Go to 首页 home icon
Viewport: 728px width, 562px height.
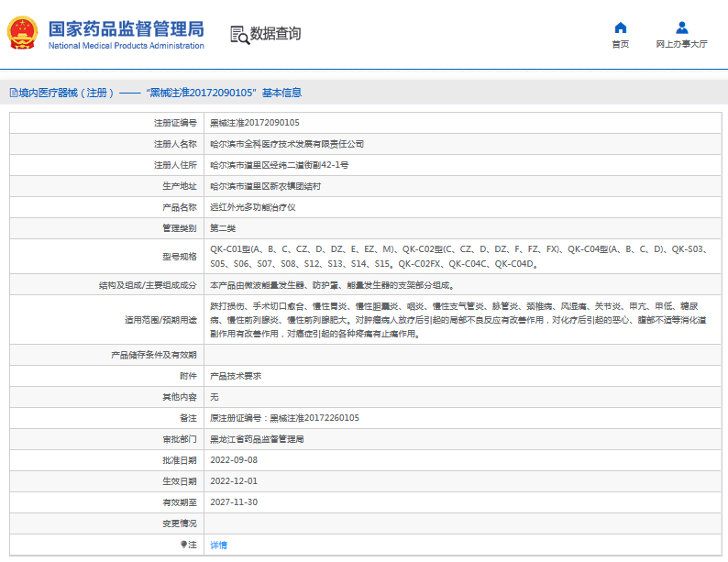coord(621,28)
